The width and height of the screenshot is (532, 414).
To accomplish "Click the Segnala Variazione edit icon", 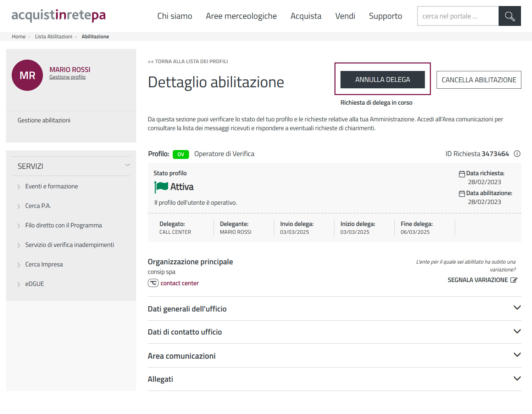I will pos(514,280).
